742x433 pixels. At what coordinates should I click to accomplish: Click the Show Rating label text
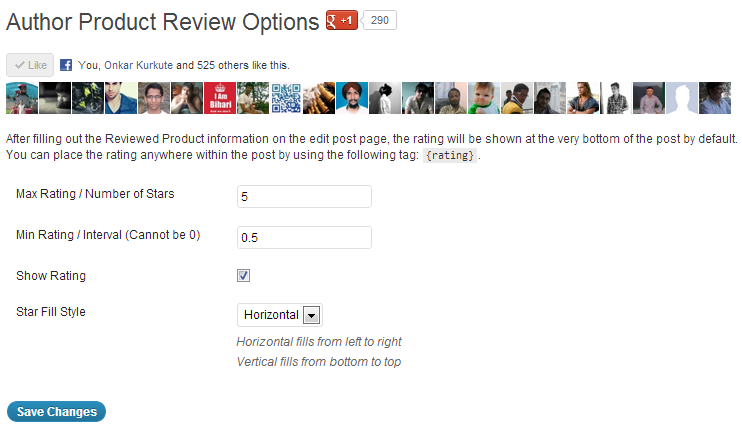tap(51, 276)
